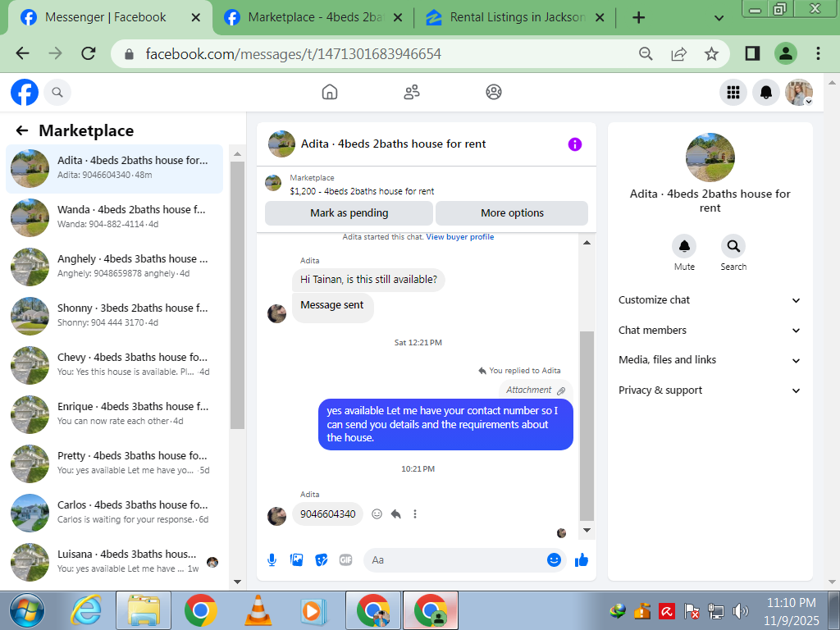This screenshot has width=840, height=630.
Task: Open Wanda 4beds 2baths chat
Action: tap(115, 217)
